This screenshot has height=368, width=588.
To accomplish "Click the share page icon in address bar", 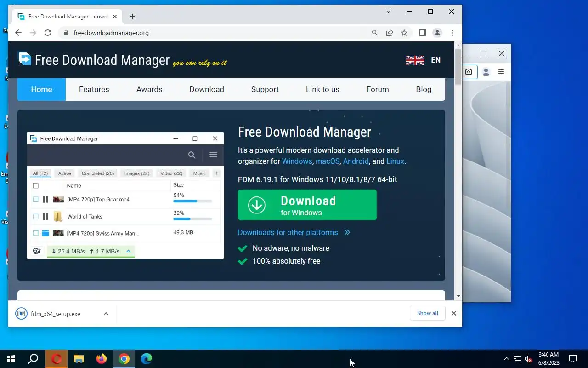I will point(390,33).
